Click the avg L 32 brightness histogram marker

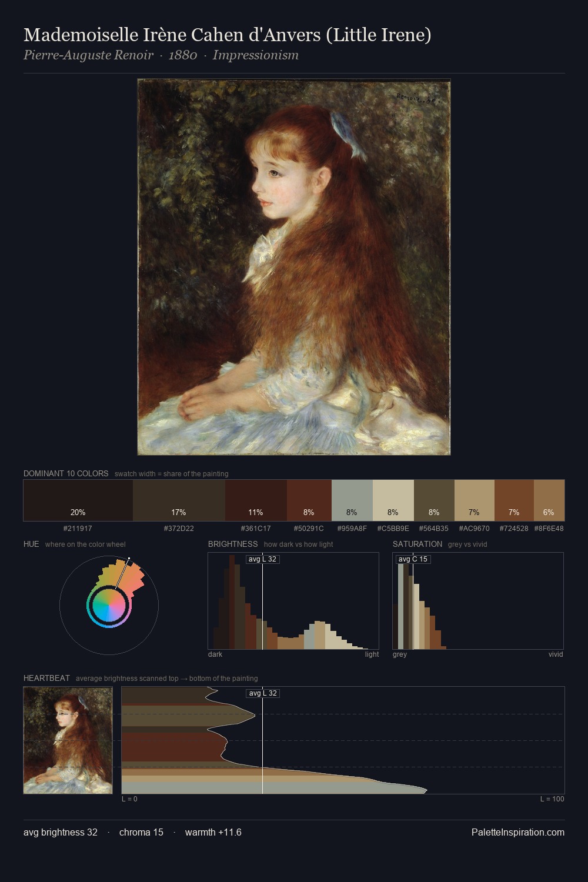pyautogui.click(x=262, y=559)
